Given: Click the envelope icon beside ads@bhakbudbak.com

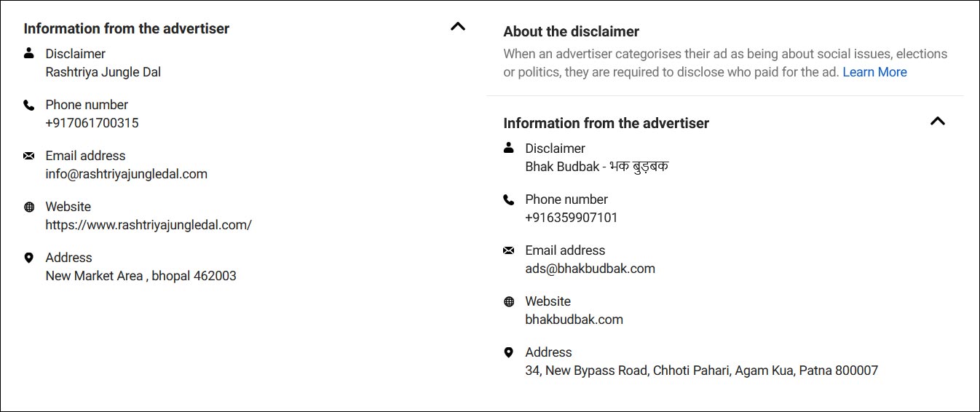Looking at the screenshot, I should pos(509,250).
